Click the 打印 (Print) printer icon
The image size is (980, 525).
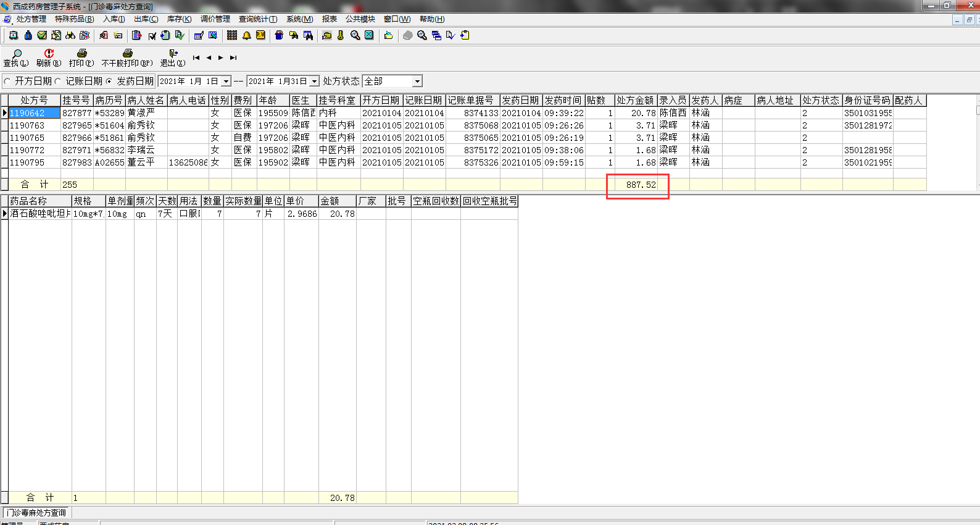point(81,54)
